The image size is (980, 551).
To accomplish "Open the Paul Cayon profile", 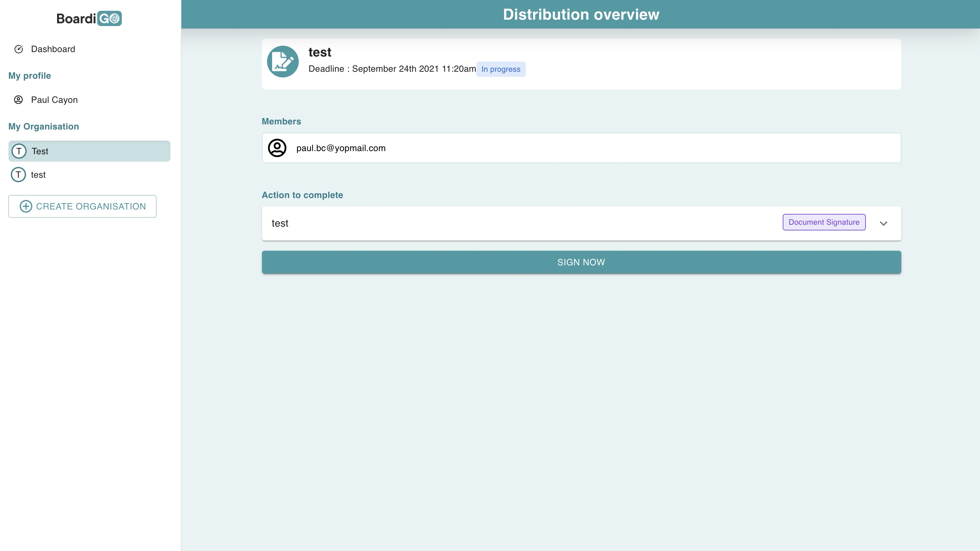I will (54, 100).
